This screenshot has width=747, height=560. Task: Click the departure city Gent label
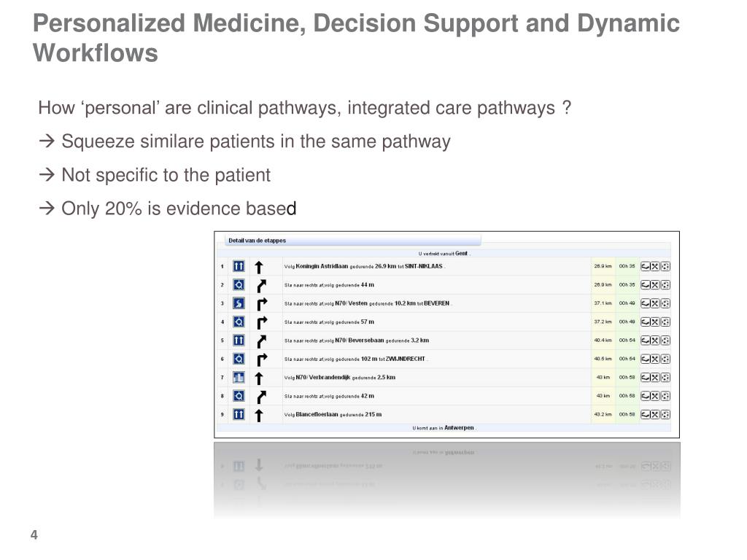461,253
